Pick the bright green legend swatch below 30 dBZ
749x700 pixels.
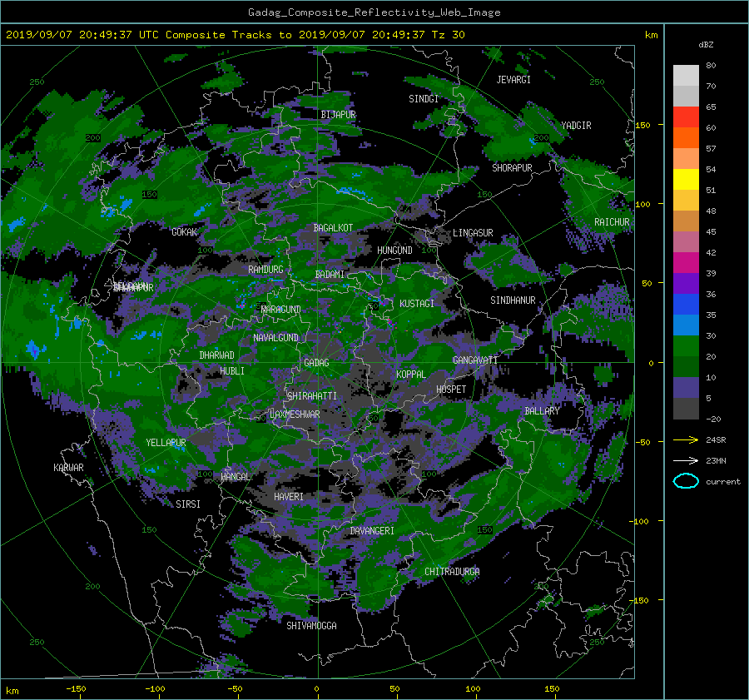tap(686, 346)
